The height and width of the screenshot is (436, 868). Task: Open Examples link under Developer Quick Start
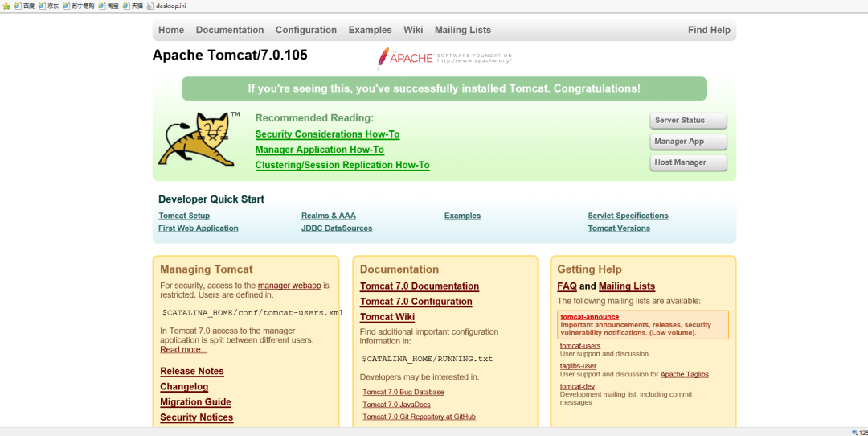point(462,216)
